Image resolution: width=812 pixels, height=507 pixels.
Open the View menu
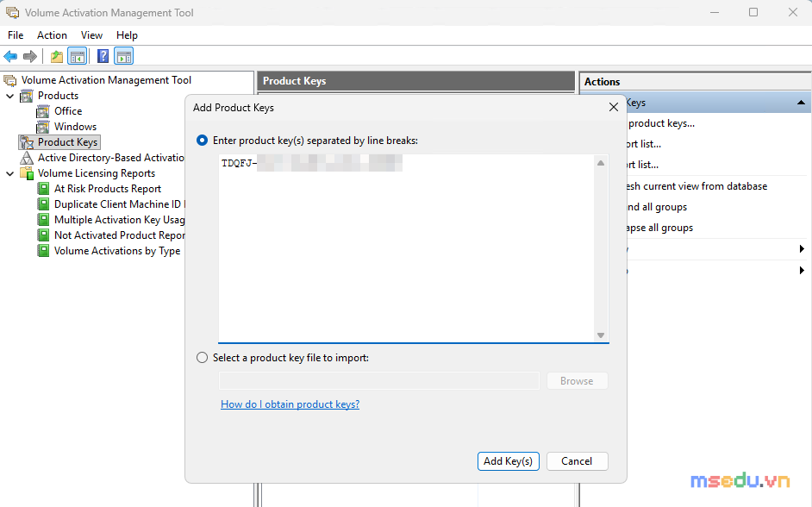91,35
